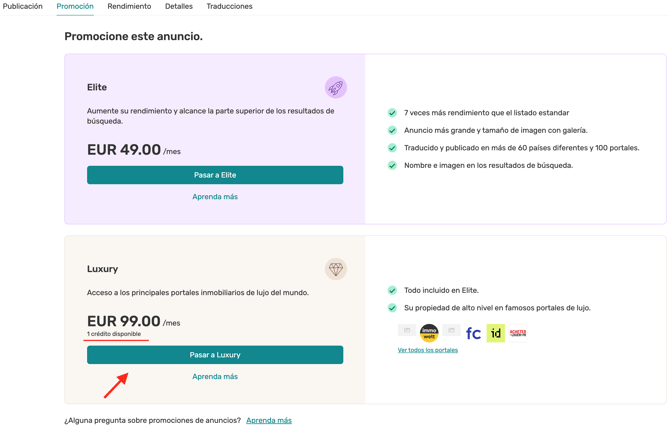Screen dimensions: 670x427
Task: Click the blue fc portal logo
Action: (x=473, y=333)
